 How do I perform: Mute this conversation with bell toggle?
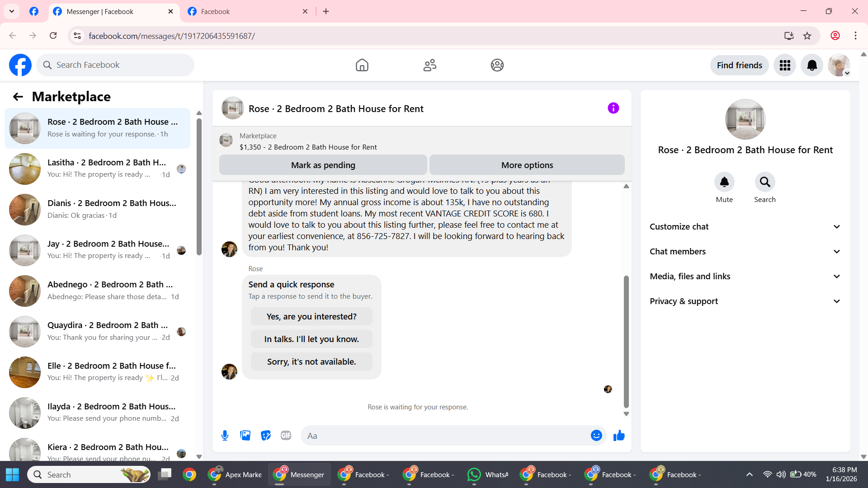(724, 182)
